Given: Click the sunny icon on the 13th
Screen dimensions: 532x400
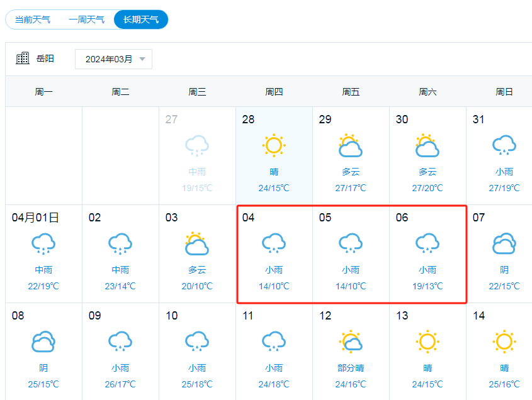Looking at the screenshot, I should [427, 342].
